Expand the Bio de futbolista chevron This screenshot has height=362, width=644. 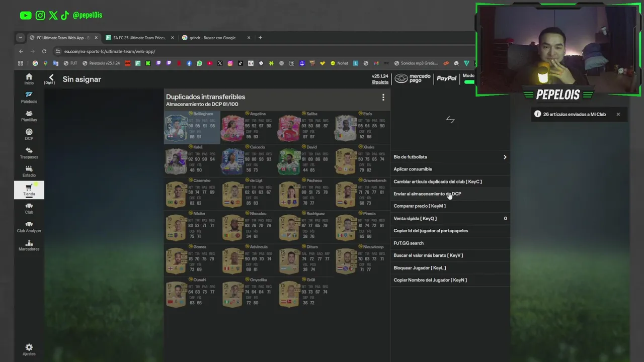click(x=505, y=157)
